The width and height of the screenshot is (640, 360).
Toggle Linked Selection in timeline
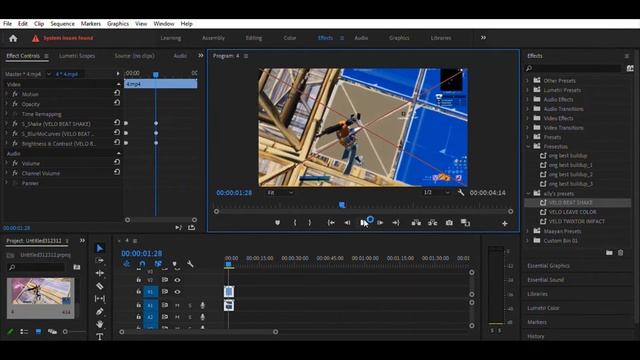(x=158, y=264)
